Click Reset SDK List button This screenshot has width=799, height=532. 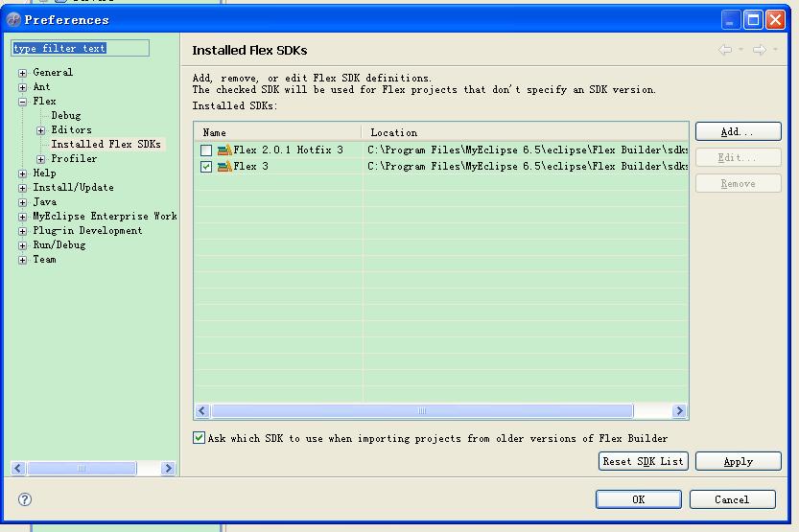coord(643,461)
